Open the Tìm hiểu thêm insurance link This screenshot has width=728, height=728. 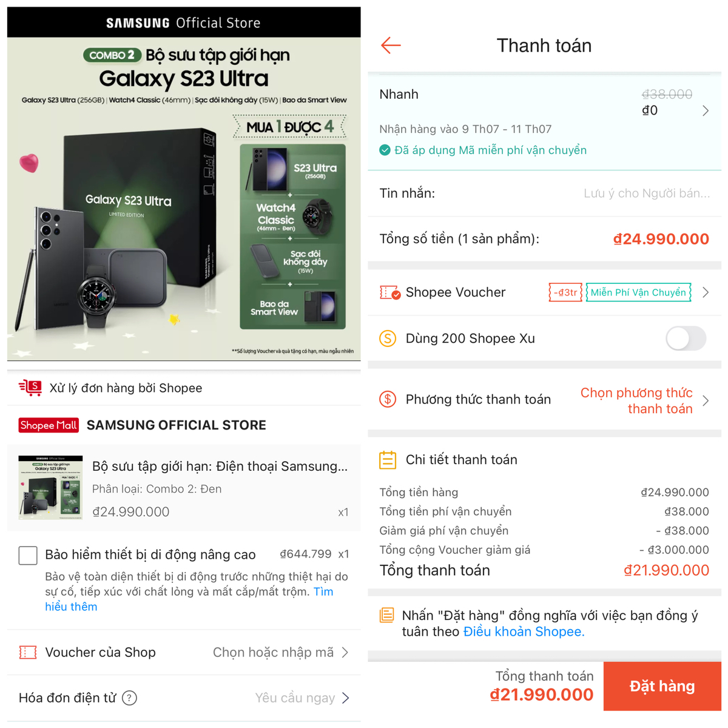(x=189, y=599)
